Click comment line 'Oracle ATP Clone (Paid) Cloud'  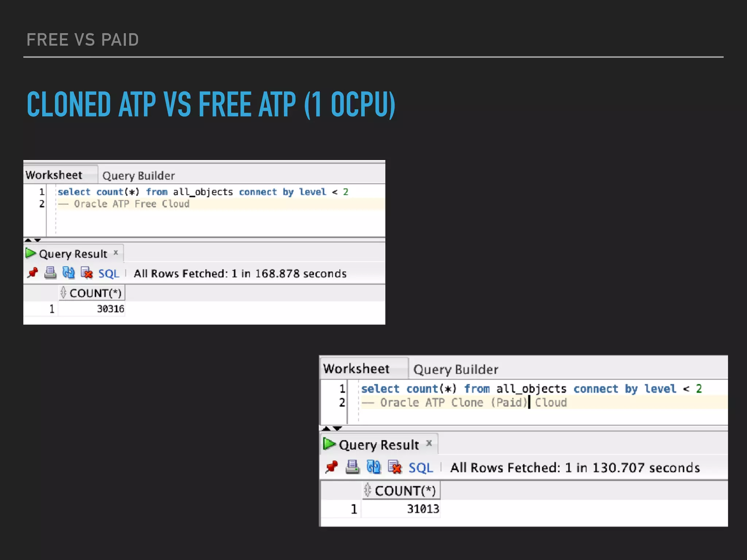[464, 402]
